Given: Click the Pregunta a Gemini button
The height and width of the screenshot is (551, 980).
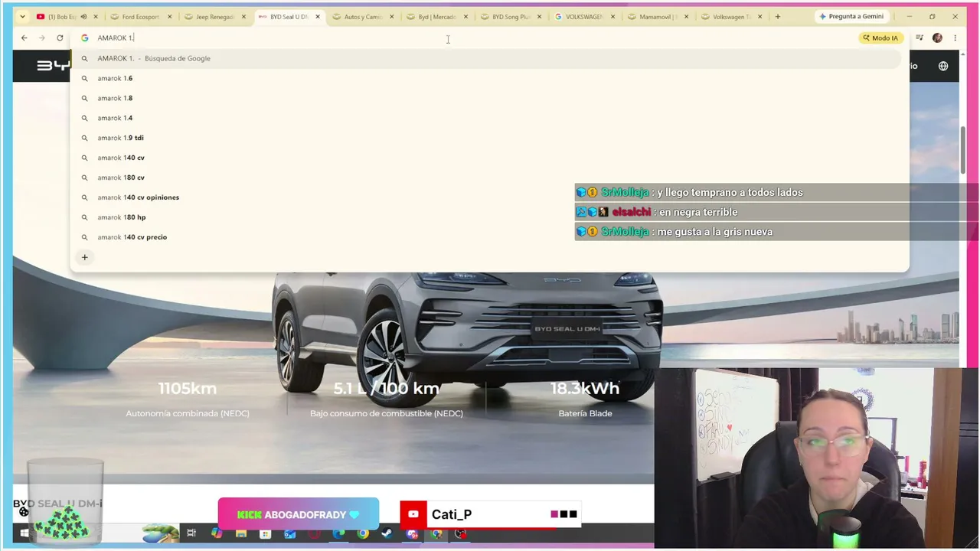Looking at the screenshot, I should tap(851, 17).
